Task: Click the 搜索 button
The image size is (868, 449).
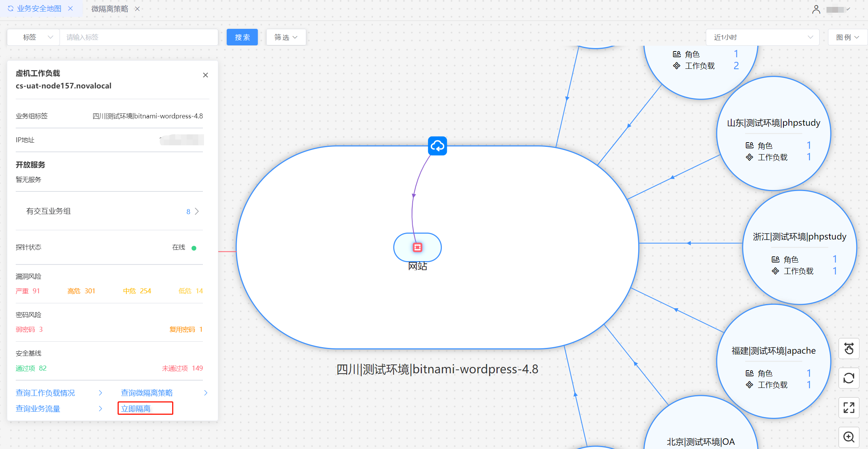Action: coord(242,37)
